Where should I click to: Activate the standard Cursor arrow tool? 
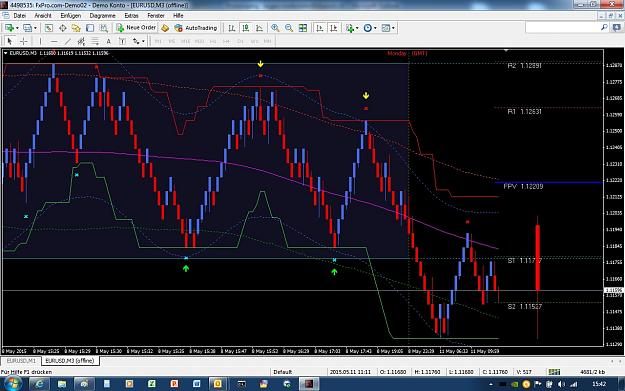10,41
